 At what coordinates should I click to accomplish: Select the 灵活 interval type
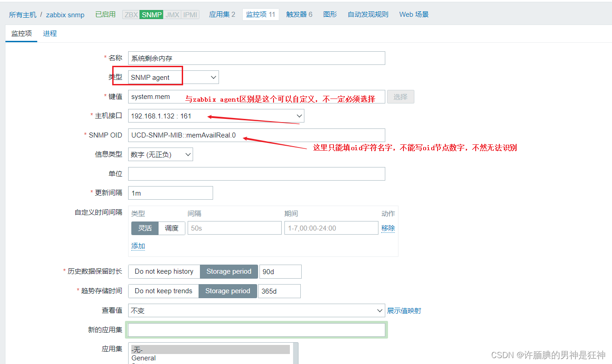145,228
